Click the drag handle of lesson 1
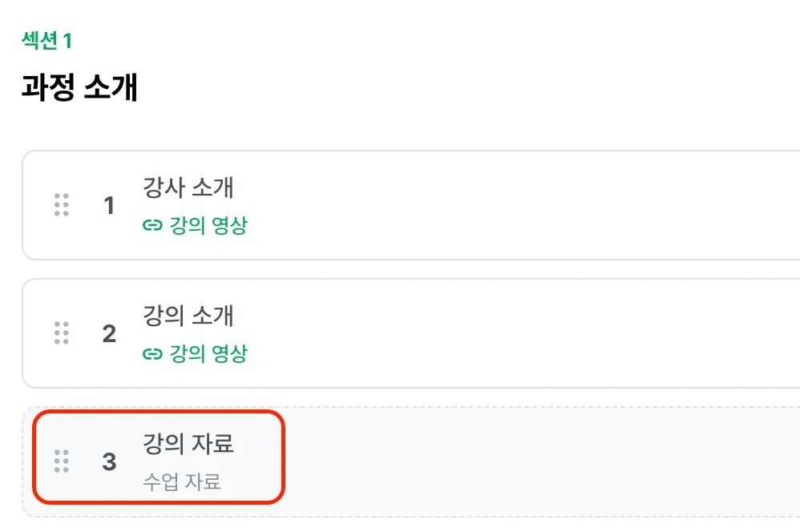 coord(61,205)
